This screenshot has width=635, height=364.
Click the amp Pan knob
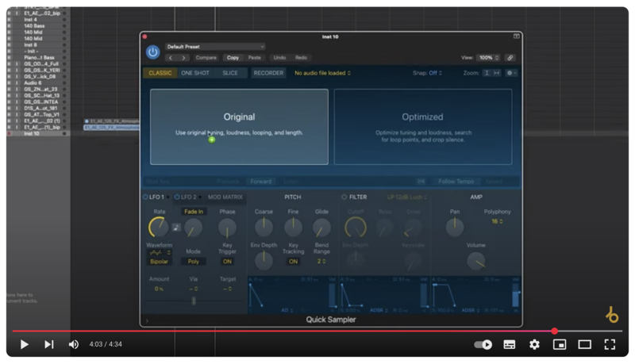[x=455, y=228]
